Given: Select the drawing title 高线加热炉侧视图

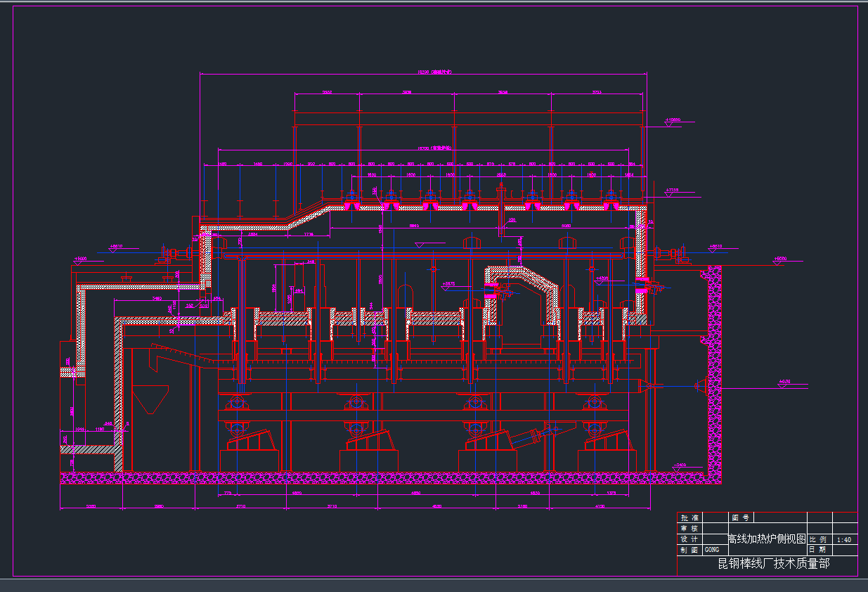Looking at the screenshot, I should point(767,539).
